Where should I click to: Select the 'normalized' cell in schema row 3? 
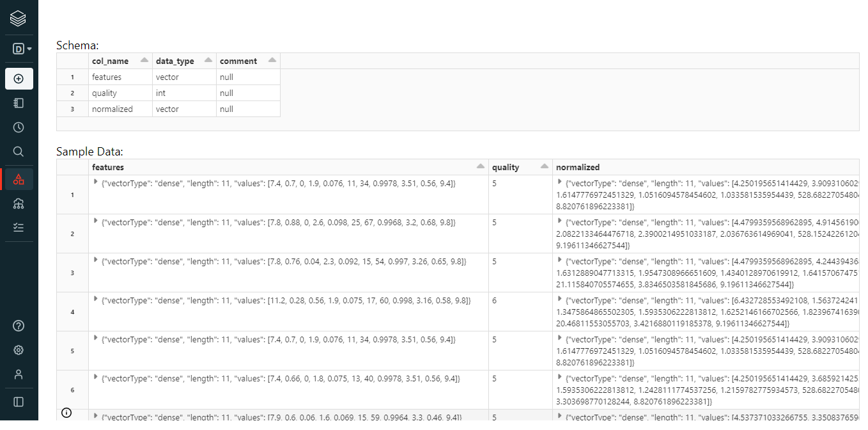(x=120, y=109)
